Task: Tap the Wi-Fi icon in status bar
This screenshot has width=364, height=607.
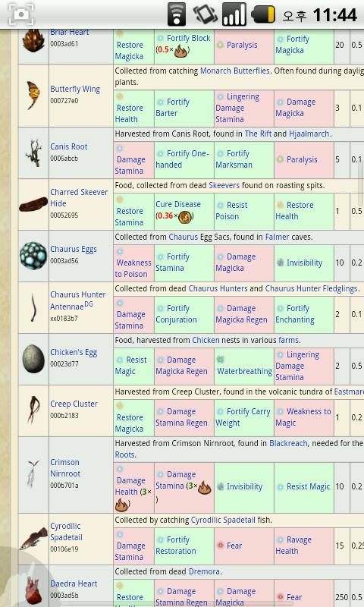Action: point(177,14)
